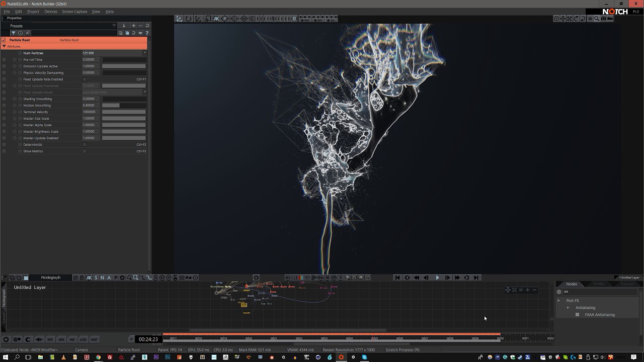
Task: Adjust the Master Alpha Scale slider
Action: pyautogui.click(x=124, y=125)
